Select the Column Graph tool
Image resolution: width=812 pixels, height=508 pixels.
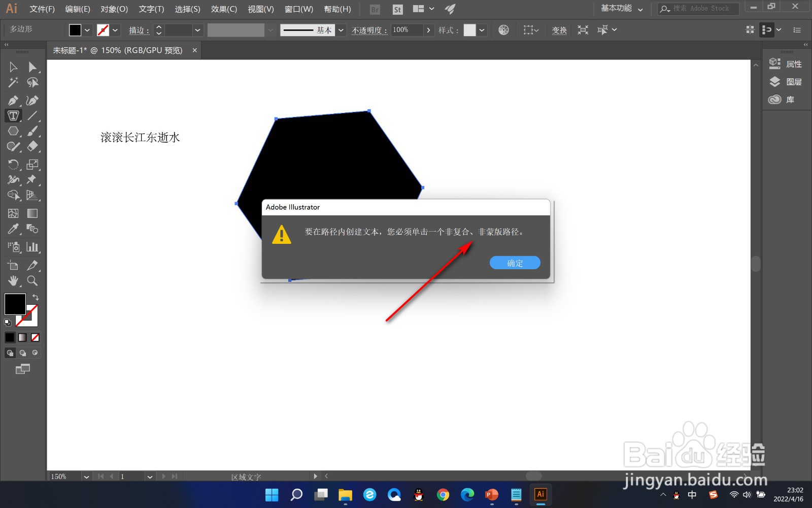click(32, 247)
